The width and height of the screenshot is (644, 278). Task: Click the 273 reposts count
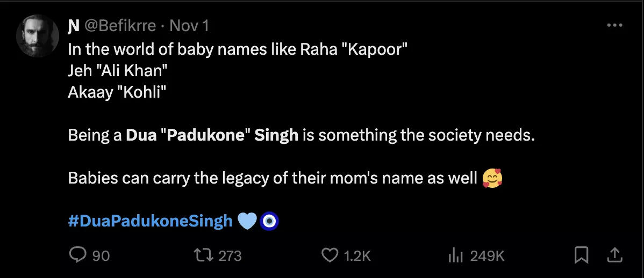click(x=230, y=256)
